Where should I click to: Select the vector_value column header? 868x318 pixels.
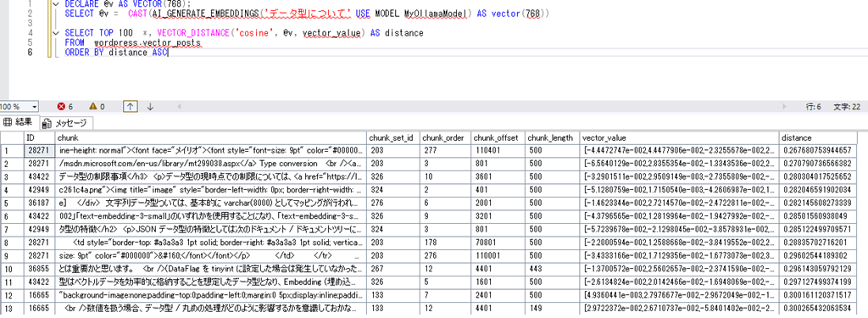tap(680, 137)
